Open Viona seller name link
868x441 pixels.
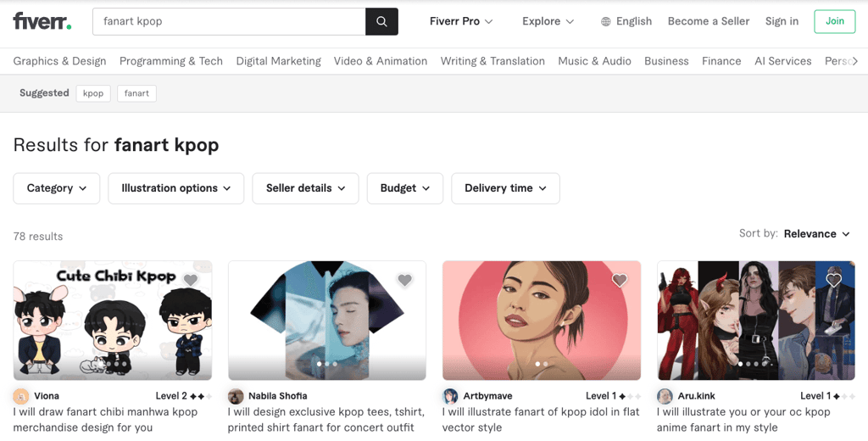click(47, 396)
